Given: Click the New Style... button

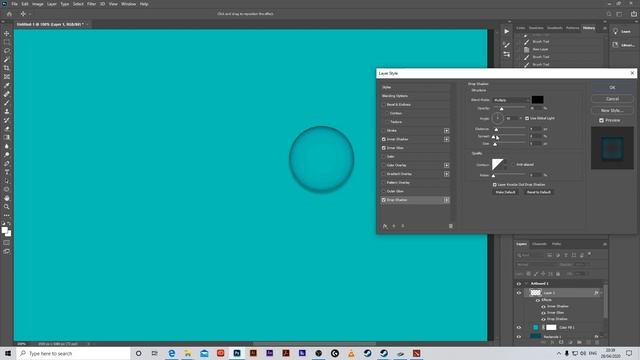Looking at the screenshot, I should coord(612,110).
